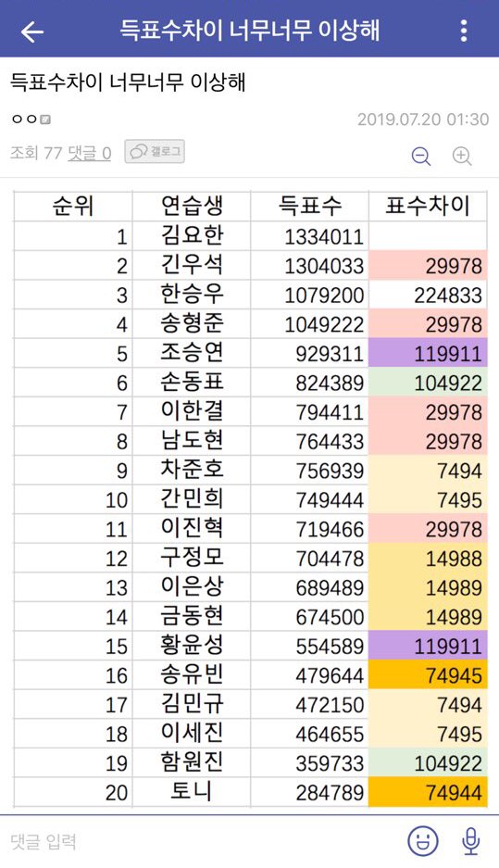Select vote count 359733
Image resolution: width=499 pixels, height=868 pixels.
click(330, 765)
